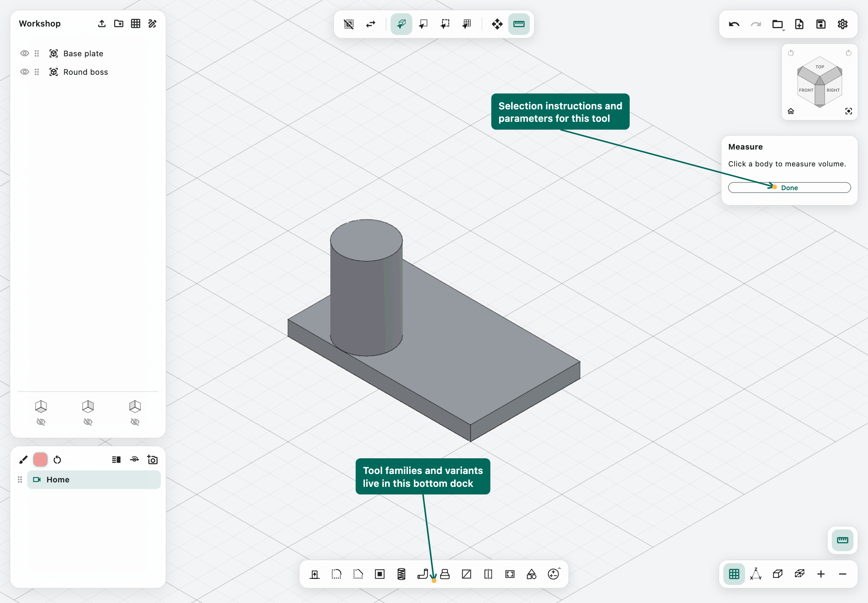Hide the Base plate body
868x603 pixels.
tap(25, 53)
